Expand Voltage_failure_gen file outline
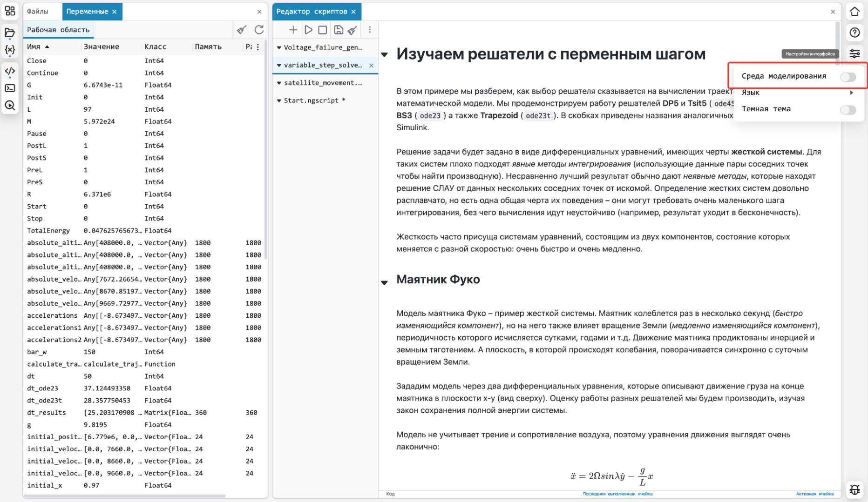The width and height of the screenshot is (868, 502). [279, 47]
